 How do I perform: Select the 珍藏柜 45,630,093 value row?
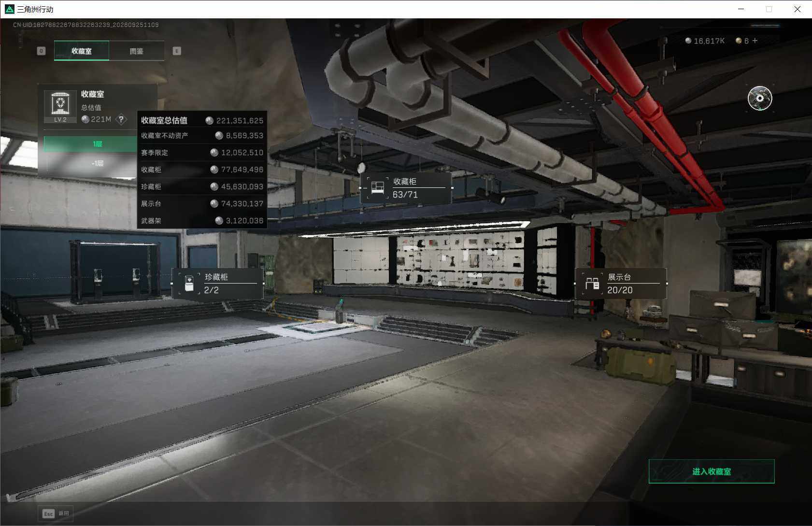[202, 186]
